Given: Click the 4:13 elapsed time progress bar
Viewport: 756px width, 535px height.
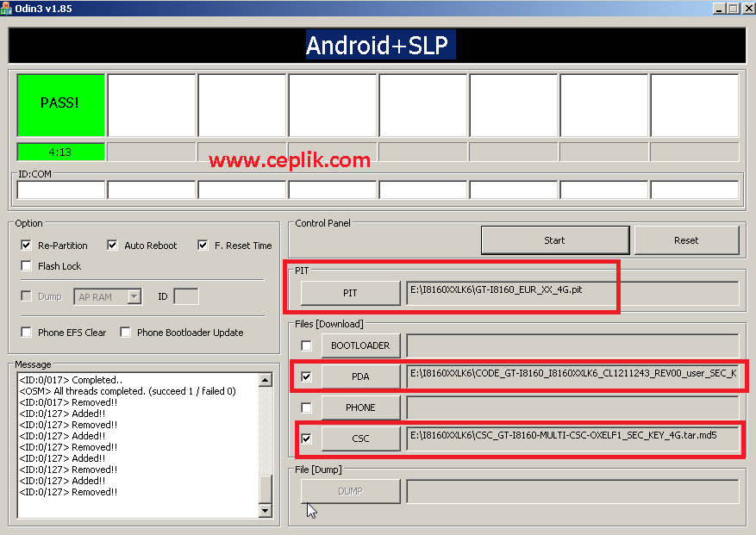Looking at the screenshot, I should 60,152.
